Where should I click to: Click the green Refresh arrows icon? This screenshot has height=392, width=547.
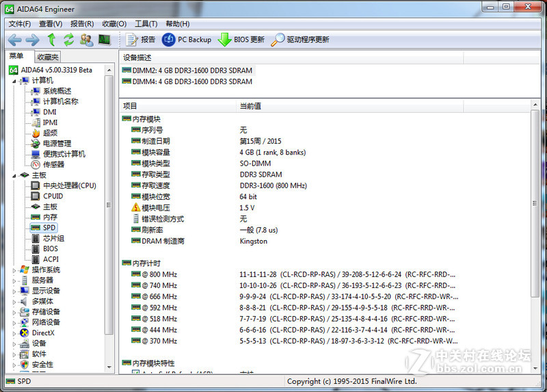(69, 40)
